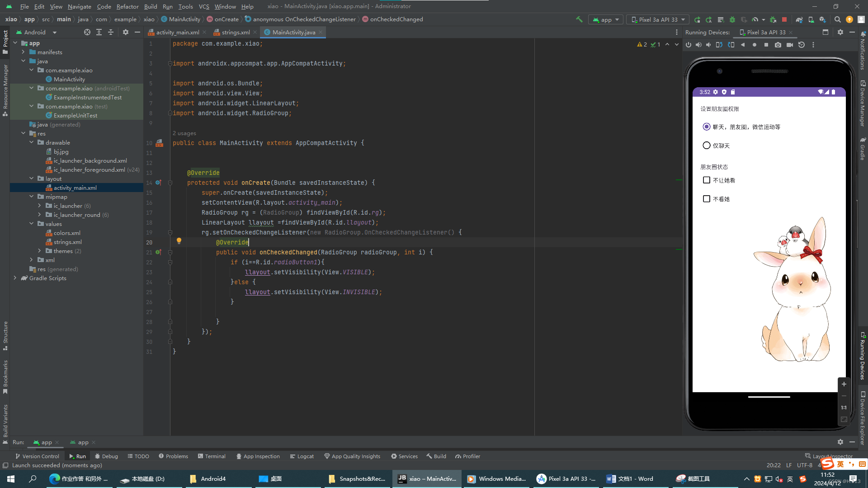Stop the running app with red square
The height and width of the screenshot is (488, 868).
pyautogui.click(x=784, y=19)
